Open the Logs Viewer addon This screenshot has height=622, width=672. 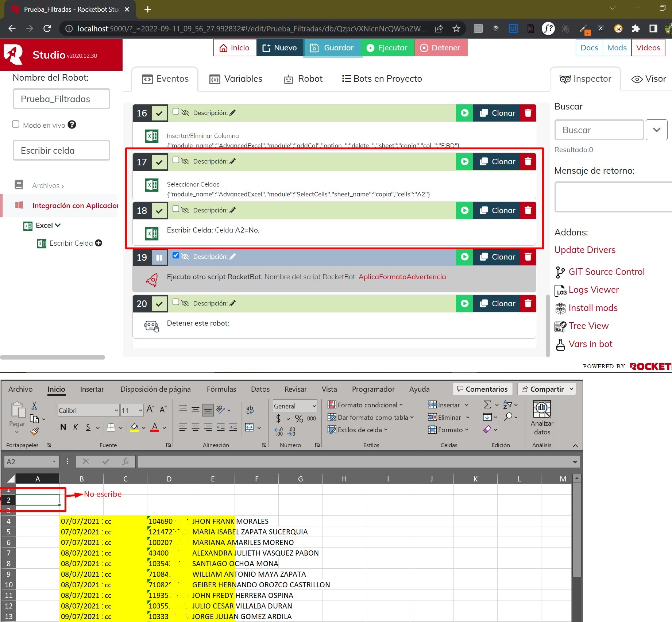tap(593, 290)
